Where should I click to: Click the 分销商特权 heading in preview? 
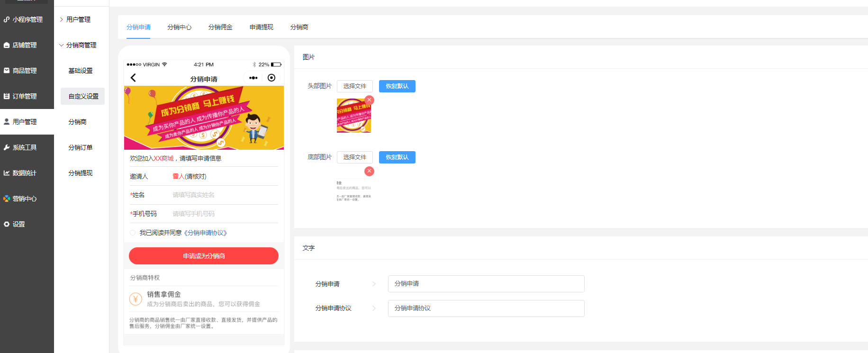point(145,278)
